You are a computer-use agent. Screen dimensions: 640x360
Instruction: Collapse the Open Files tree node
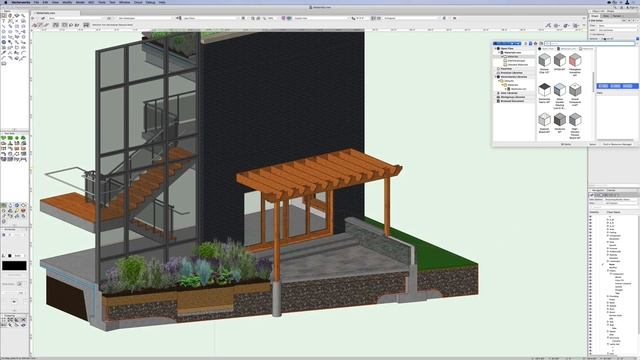pyautogui.click(x=496, y=48)
